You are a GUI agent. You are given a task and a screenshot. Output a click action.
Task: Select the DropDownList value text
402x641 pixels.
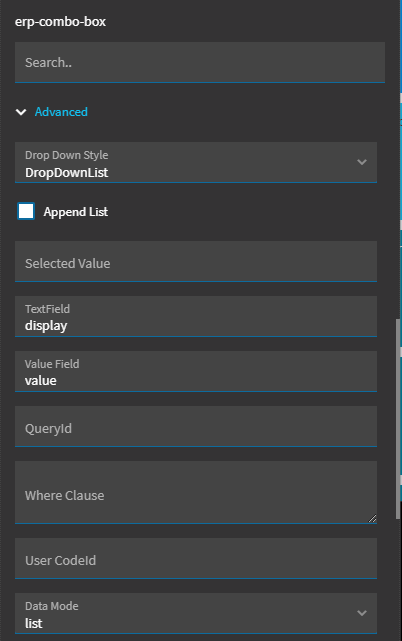click(67, 173)
